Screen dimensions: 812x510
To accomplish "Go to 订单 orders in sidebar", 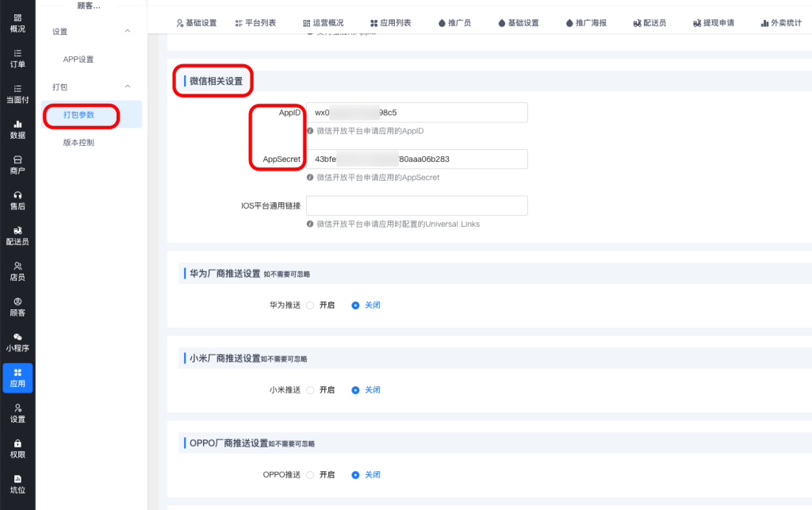I will point(17,59).
